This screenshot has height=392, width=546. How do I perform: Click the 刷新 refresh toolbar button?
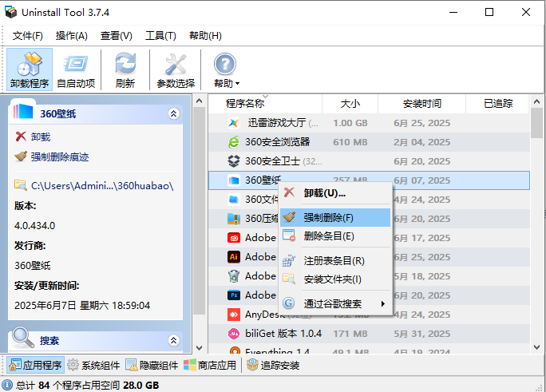125,69
